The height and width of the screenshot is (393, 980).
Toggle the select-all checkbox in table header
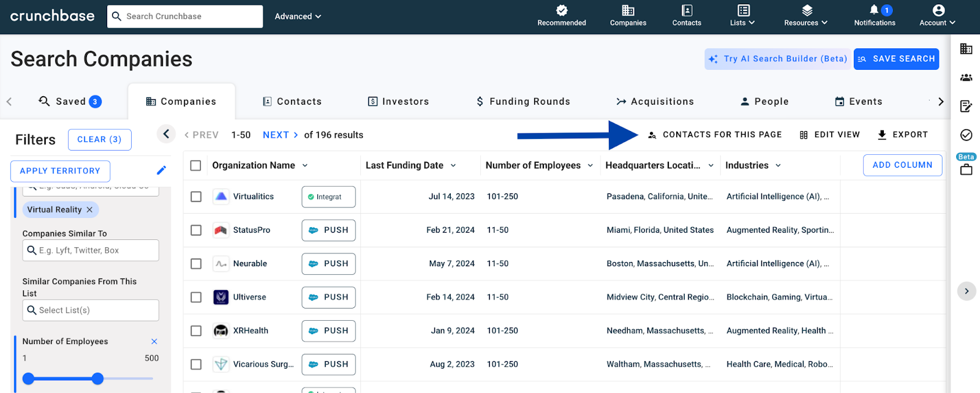coord(196,165)
